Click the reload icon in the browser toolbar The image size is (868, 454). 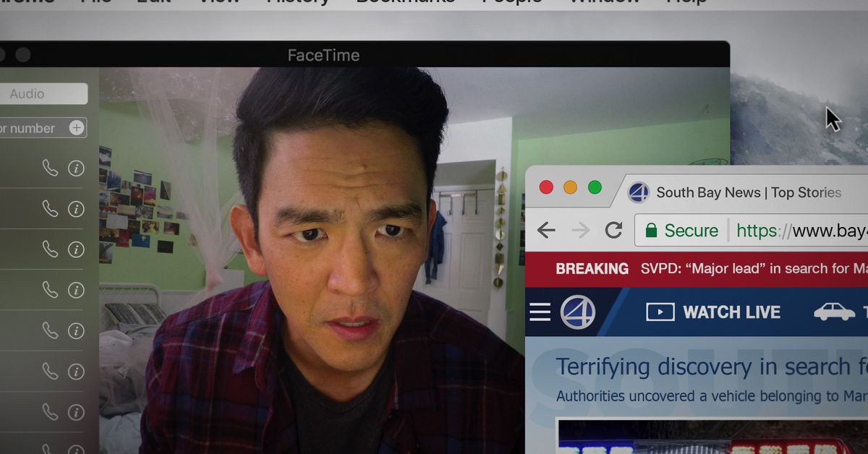(x=614, y=230)
